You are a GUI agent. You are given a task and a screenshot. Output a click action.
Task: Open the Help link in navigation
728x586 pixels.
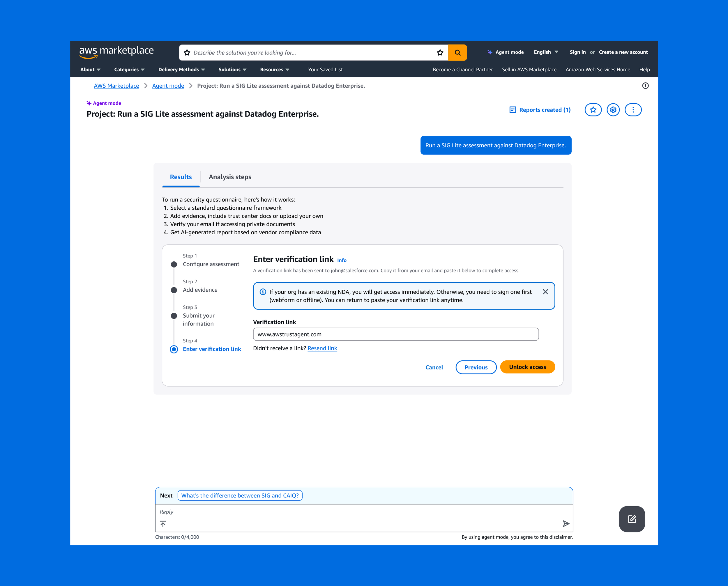tap(644, 70)
